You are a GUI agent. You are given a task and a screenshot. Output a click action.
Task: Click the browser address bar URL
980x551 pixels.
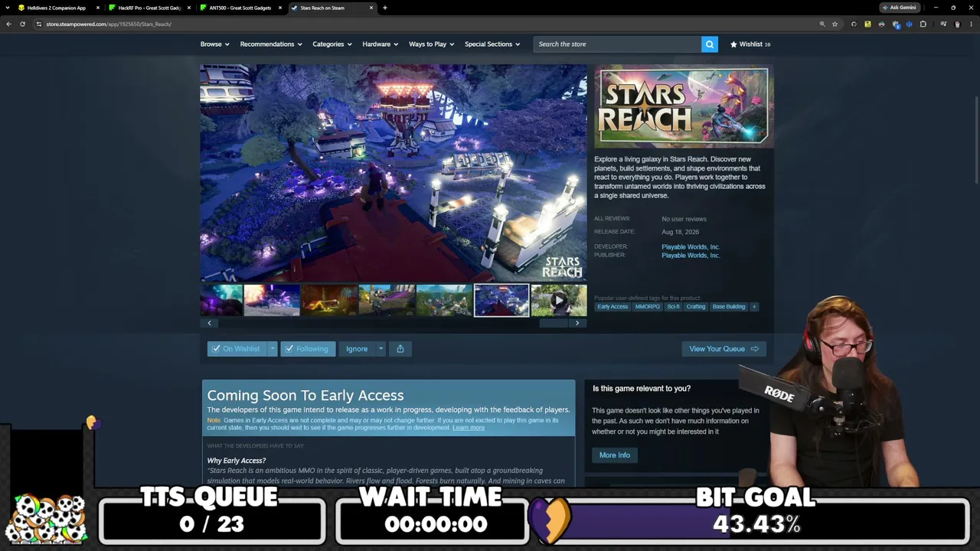coord(109,24)
